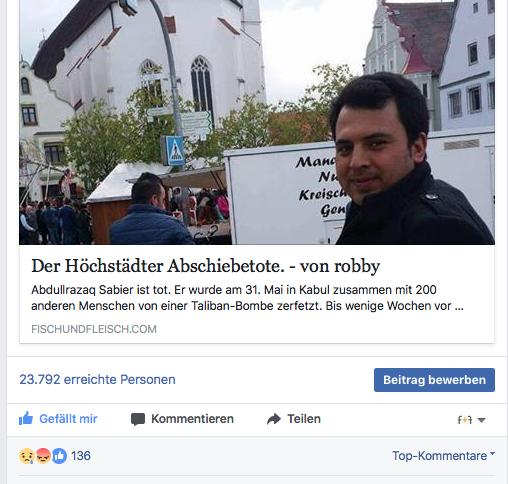
Task: Open the 23.792 erreichte Personen link
Action: [x=97, y=379]
